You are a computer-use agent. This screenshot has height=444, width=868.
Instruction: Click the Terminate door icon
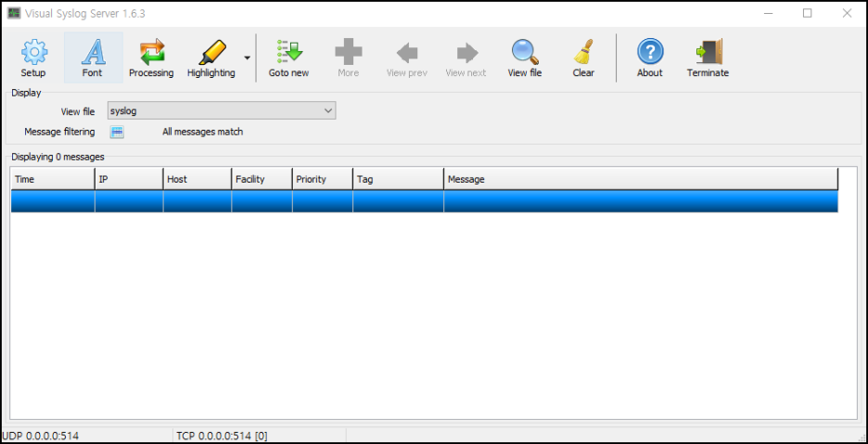pos(709,52)
